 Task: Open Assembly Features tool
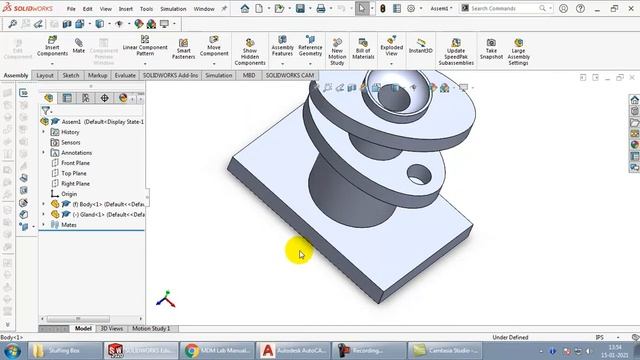click(x=282, y=46)
